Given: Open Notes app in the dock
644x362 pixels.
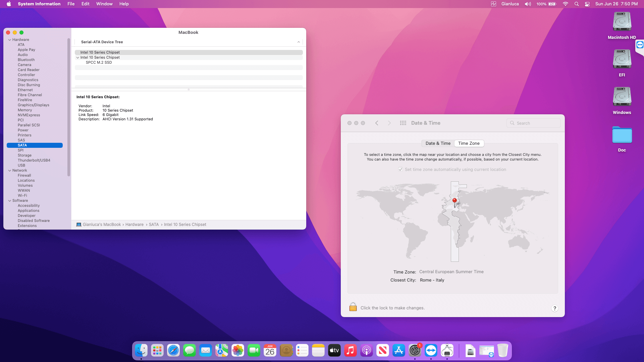Looking at the screenshot, I should pyautogui.click(x=318, y=351).
